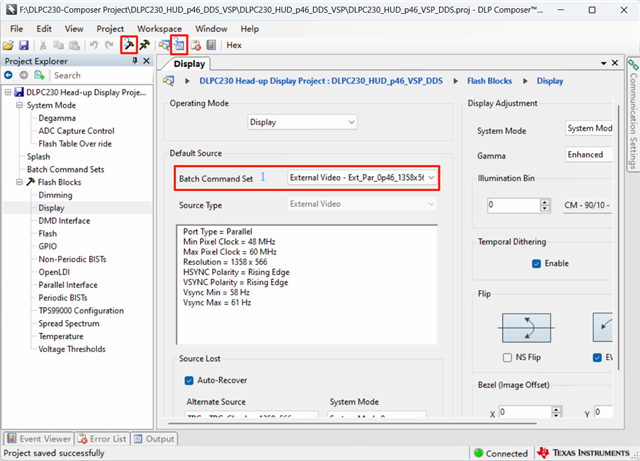Click the toolbar icon left of Hex
This screenshot has height=461, width=640.
[211, 45]
